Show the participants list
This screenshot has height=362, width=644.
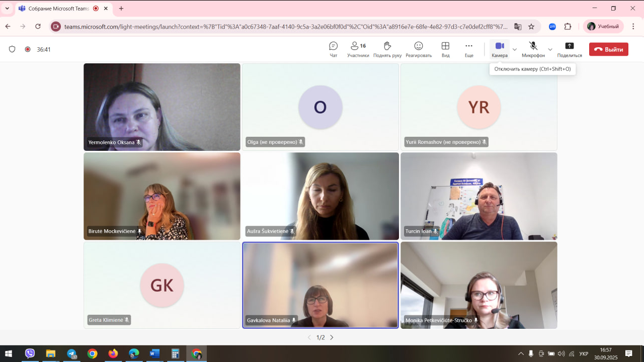tap(358, 49)
